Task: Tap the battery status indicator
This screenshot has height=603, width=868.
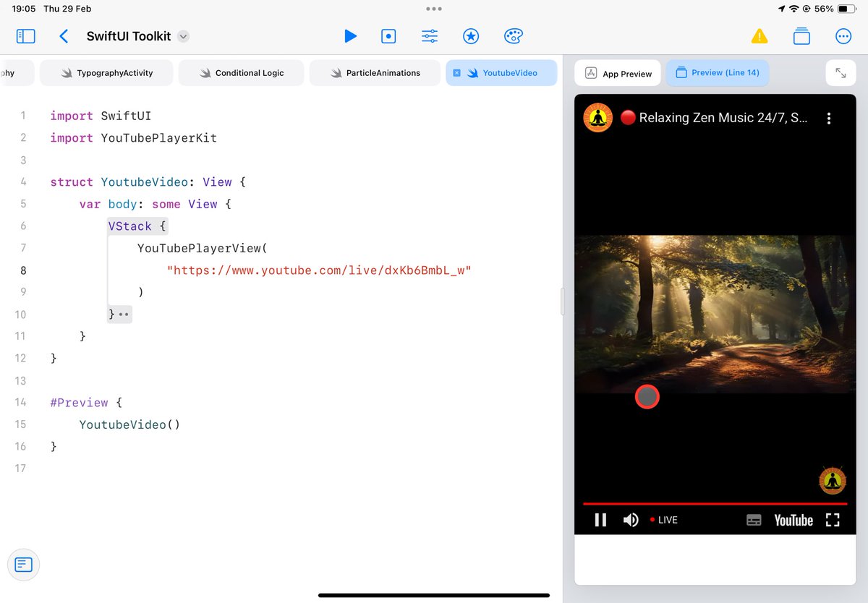Action: click(x=847, y=9)
